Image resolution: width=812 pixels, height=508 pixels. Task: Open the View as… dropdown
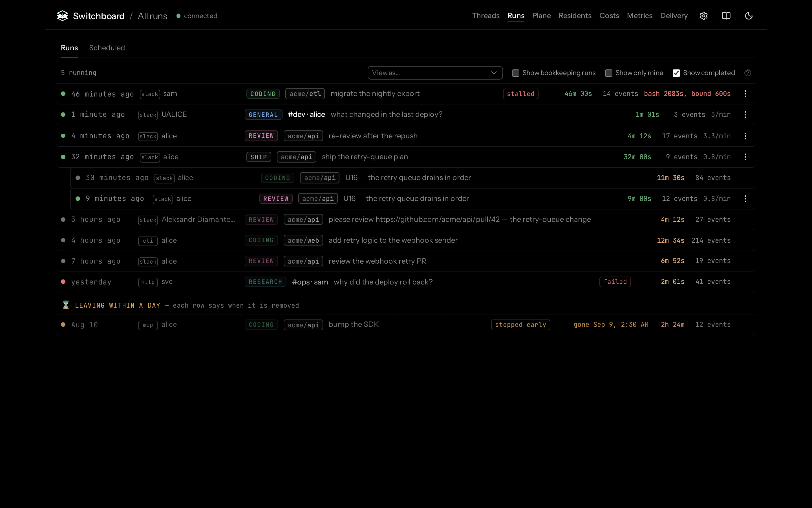435,73
